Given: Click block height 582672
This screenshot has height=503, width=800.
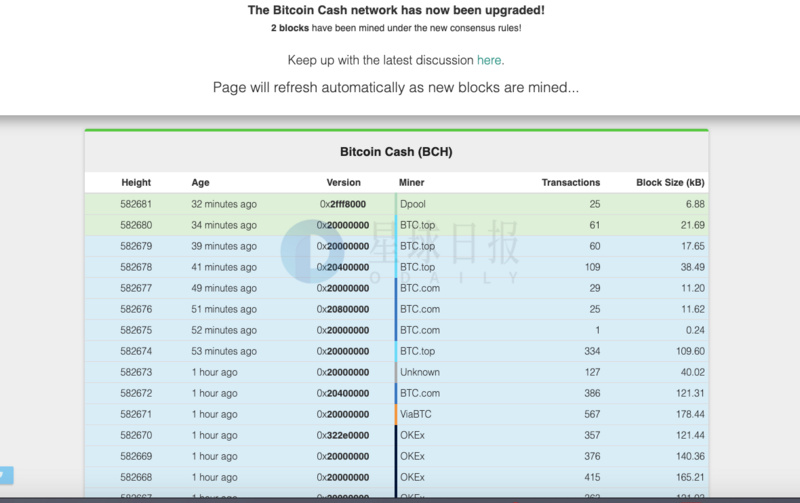Looking at the screenshot, I should click(x=136, y=393).
